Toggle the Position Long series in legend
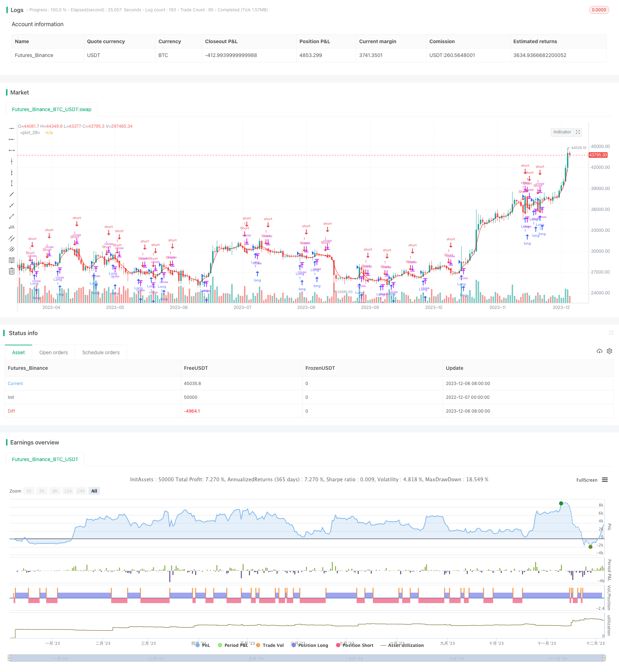 [310, 645]
